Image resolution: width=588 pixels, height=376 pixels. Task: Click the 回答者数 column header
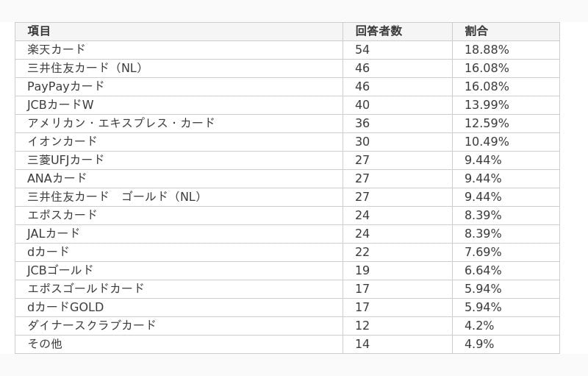[379, 31]
